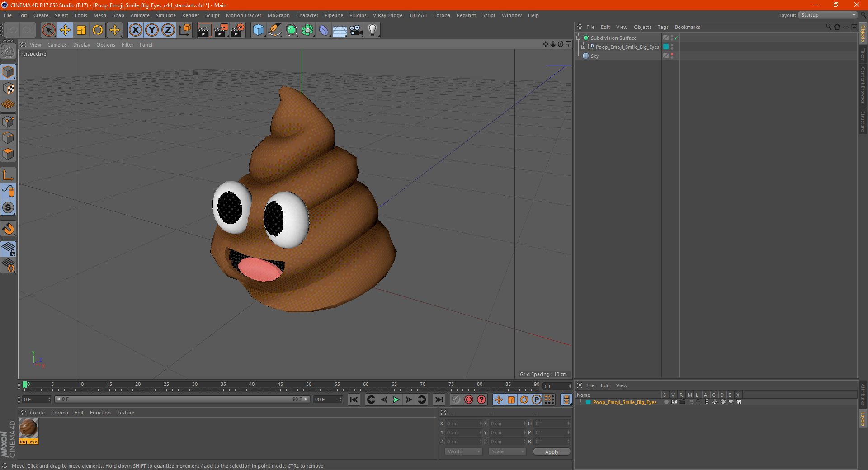The image size is (868, 470).
Task: Activate the Rotate tool in top toolbar
Action: pos(98,30)
